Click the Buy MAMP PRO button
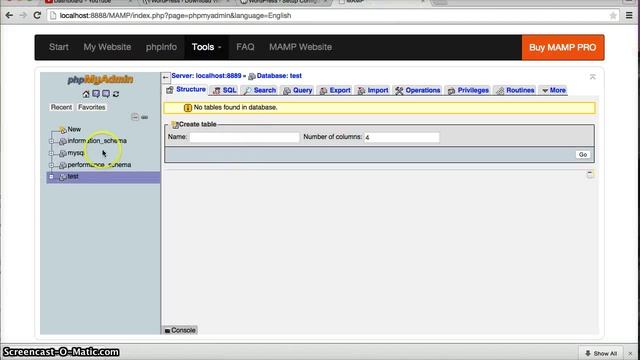 [563, 47]
